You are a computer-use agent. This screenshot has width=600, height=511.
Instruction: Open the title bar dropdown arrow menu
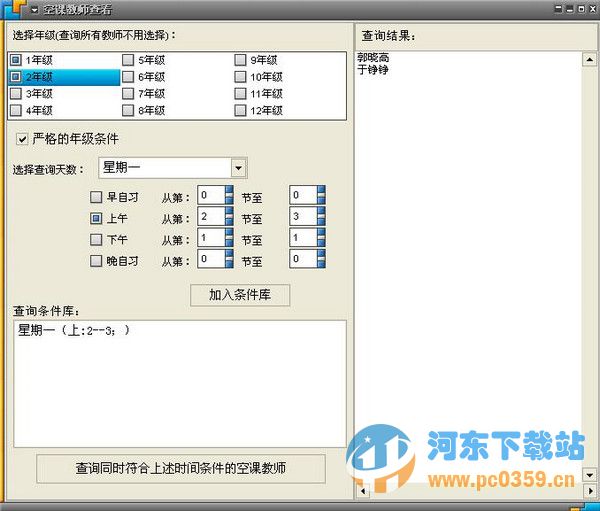[35, 10]
